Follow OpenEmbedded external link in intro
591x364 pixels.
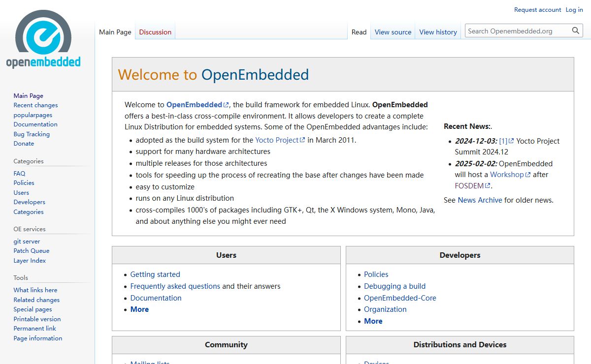[x=197, y=105]
